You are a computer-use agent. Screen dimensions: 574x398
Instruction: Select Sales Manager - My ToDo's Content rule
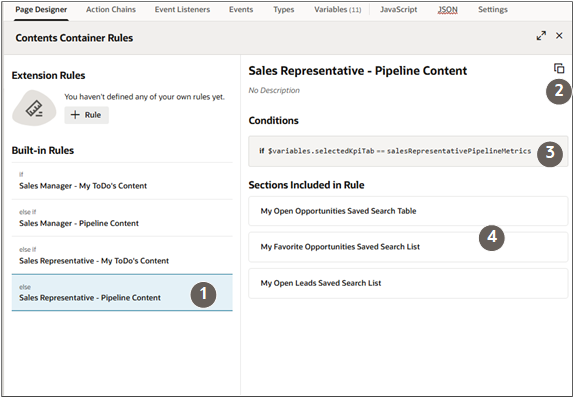(122, 181)
